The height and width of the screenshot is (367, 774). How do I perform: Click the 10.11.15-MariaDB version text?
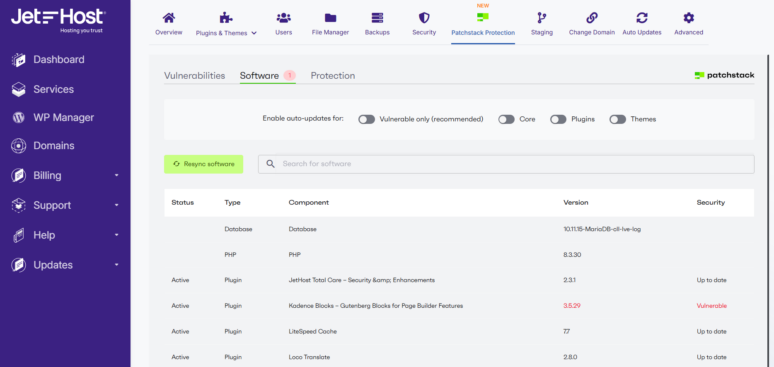point(602,229)
